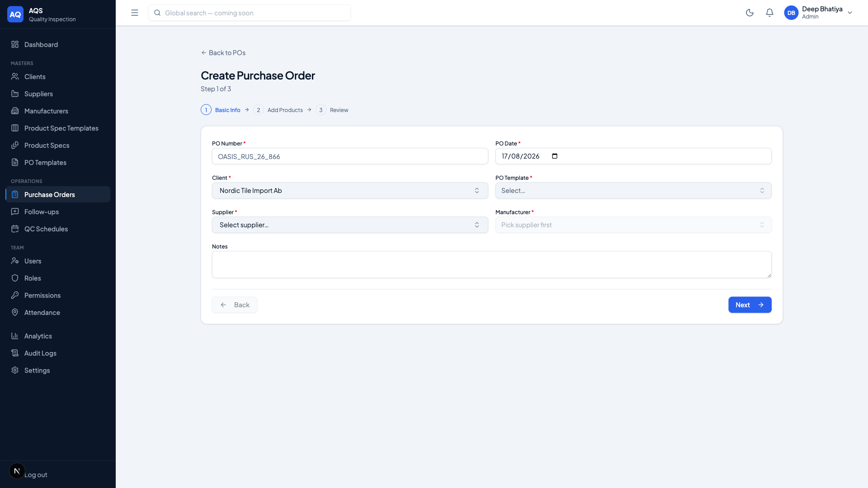Click the Settings gear icon

(15, 370)
